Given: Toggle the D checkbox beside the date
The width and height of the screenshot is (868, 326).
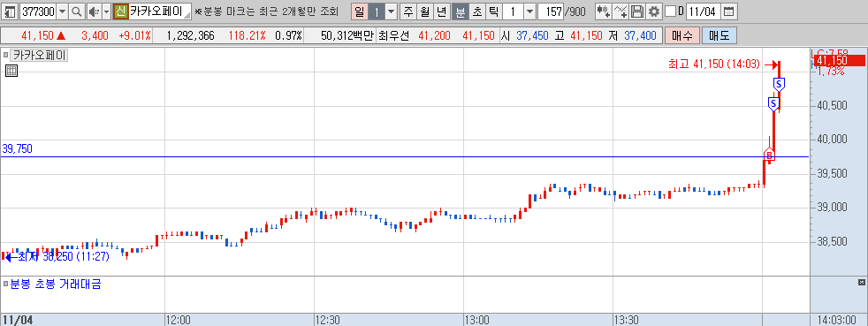Looking at the screenshot, I should [670, 11].
